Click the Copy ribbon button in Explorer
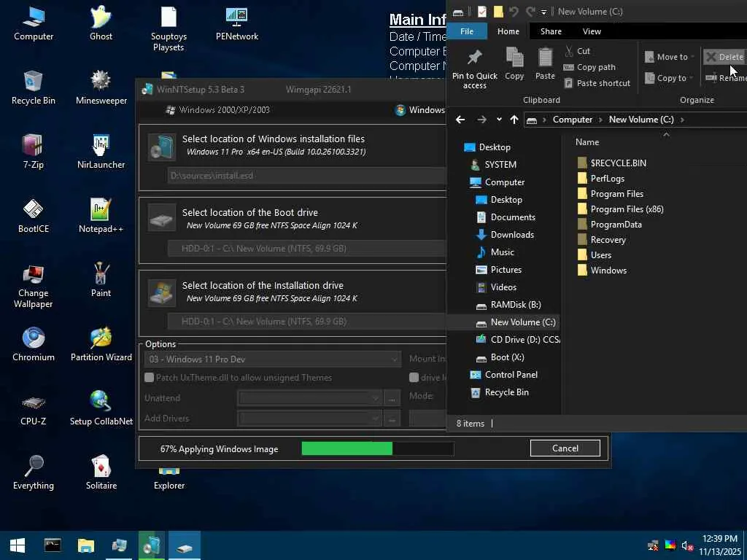Screen dimensions: 747x560 click(x=514, y=64)
